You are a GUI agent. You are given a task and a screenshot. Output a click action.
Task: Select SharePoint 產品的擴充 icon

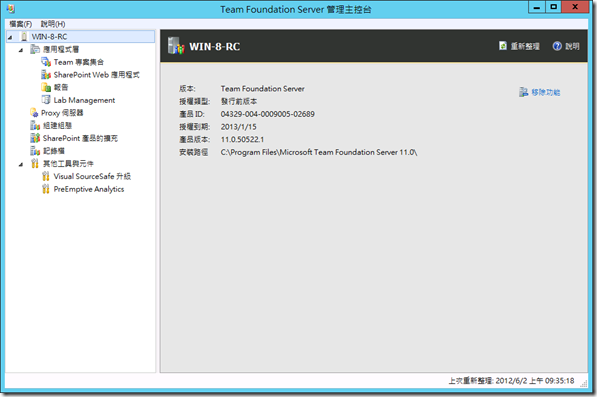point(35,138)
